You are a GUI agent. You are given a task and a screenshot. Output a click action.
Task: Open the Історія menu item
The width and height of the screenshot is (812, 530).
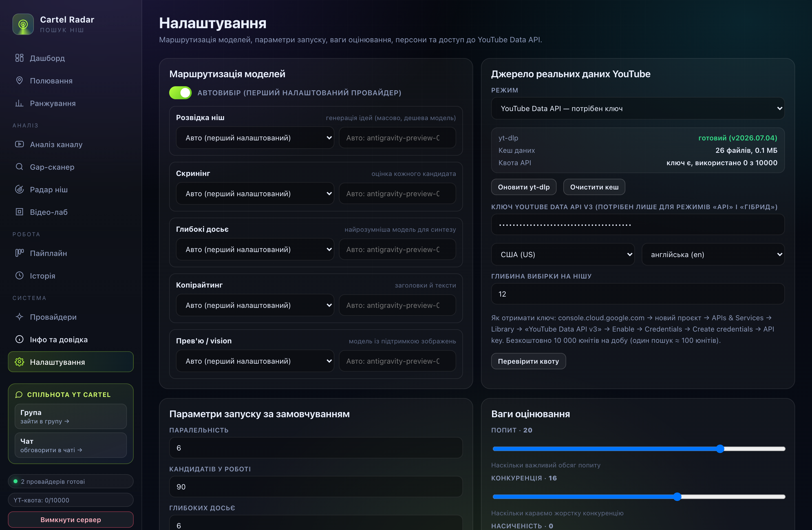pyautogui.click(x=70, y=276)
